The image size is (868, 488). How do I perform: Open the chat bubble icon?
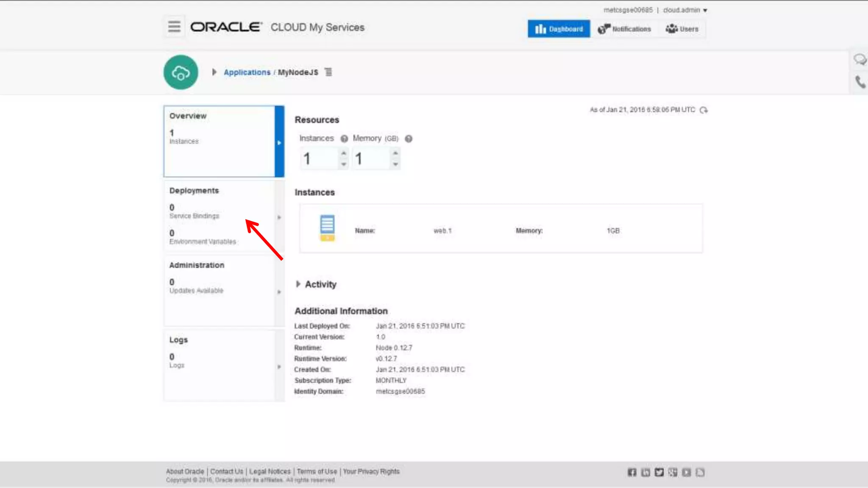[x=860, y=59]
